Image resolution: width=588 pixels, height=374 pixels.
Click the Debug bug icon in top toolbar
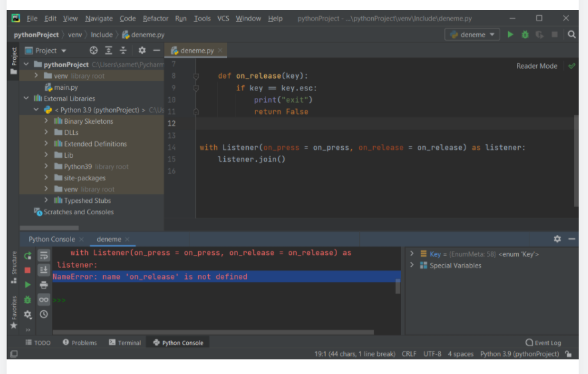tap(525, 35)
